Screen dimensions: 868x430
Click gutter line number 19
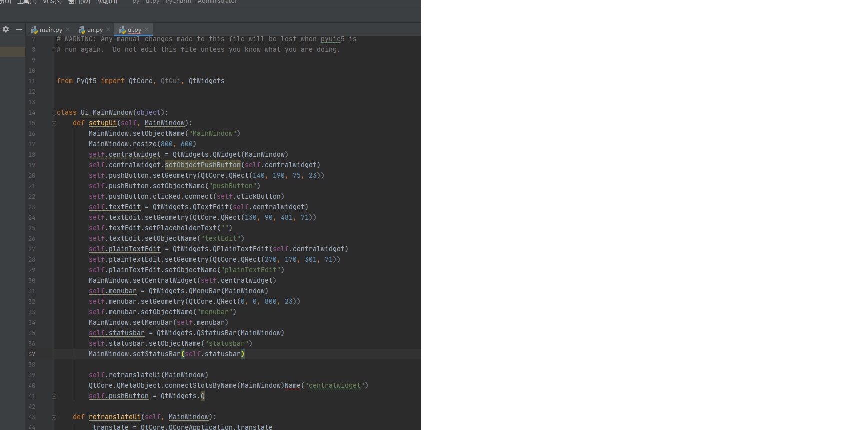click(x=32, y=165)
